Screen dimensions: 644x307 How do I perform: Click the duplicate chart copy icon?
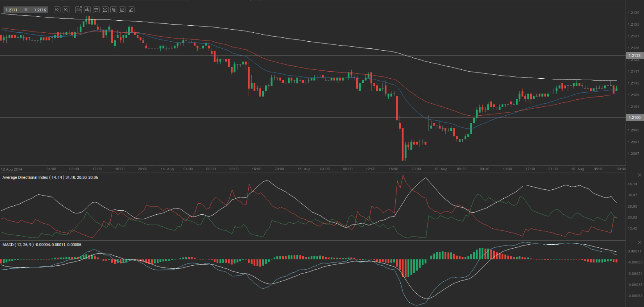pyautogui.click(x=113, y=10)
